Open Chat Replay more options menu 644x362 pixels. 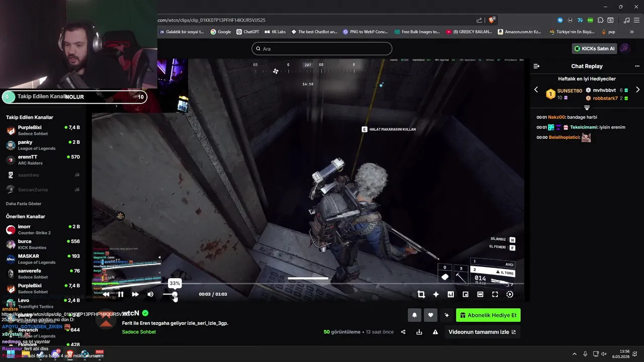(x=637, y=66)
